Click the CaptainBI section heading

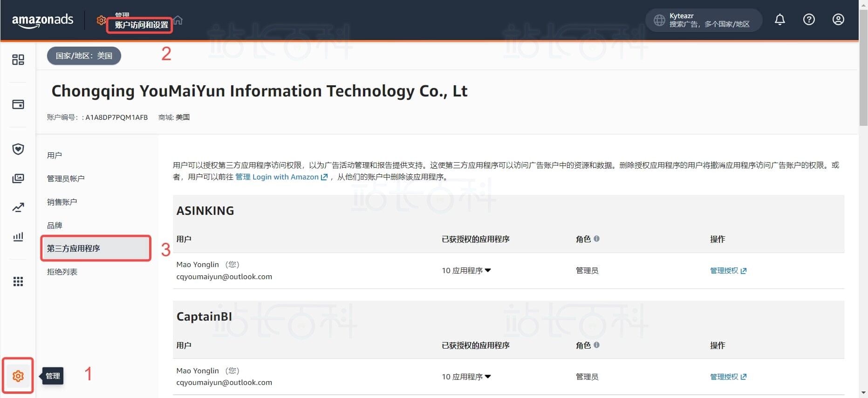tap(204, 316)
